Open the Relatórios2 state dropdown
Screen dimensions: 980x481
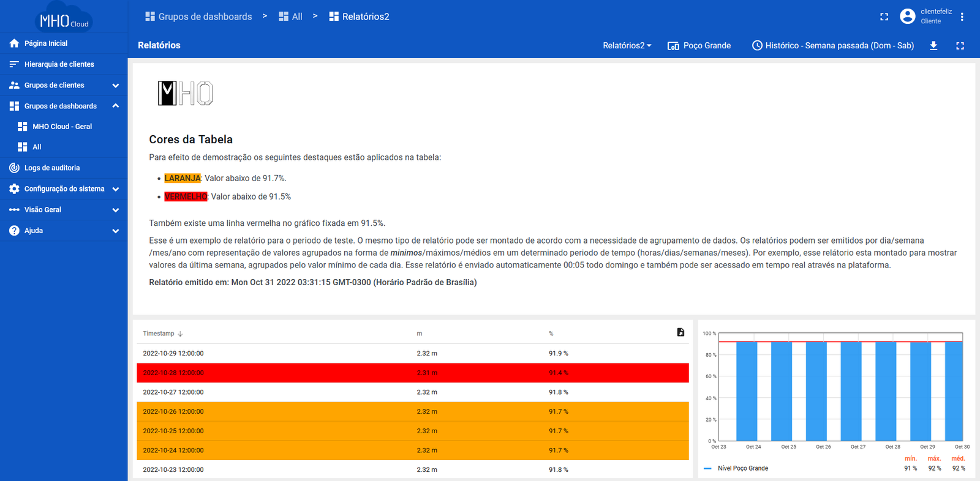click(x=627, y=45)
